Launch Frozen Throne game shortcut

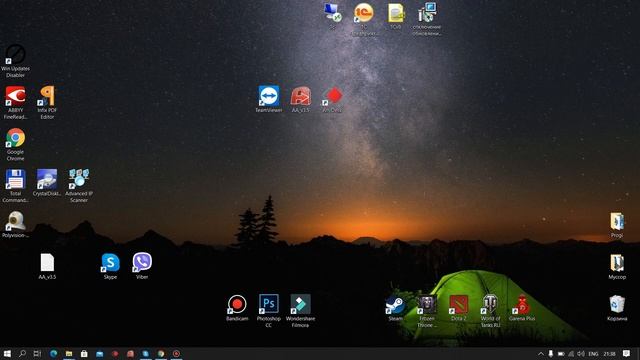[x=427, y=311]
